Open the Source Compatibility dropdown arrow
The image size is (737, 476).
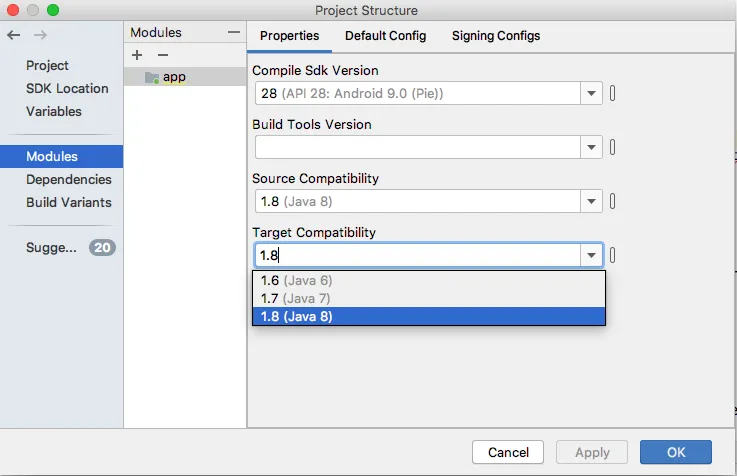(x=592, y=201)
